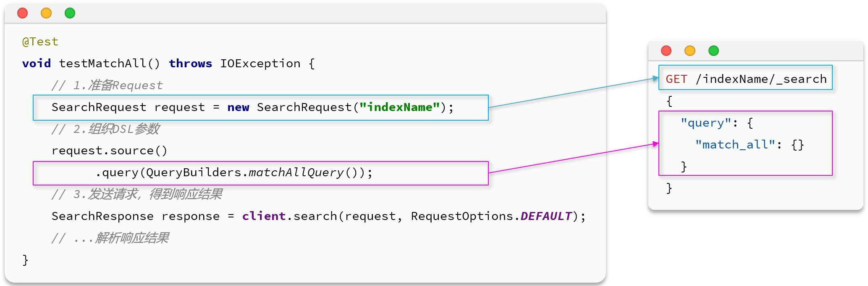Click the matchAllQuery method call
Viewport: 868px width, 286px height.
tap(296, 173)
